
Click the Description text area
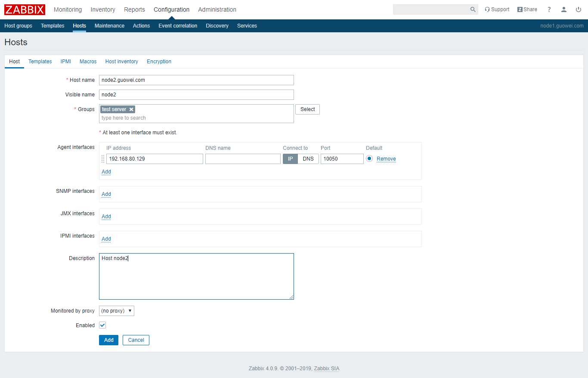point(196,276)
